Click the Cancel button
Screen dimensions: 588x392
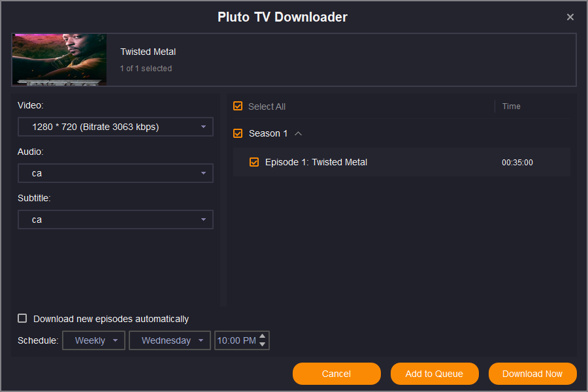(x=336, y=374)
